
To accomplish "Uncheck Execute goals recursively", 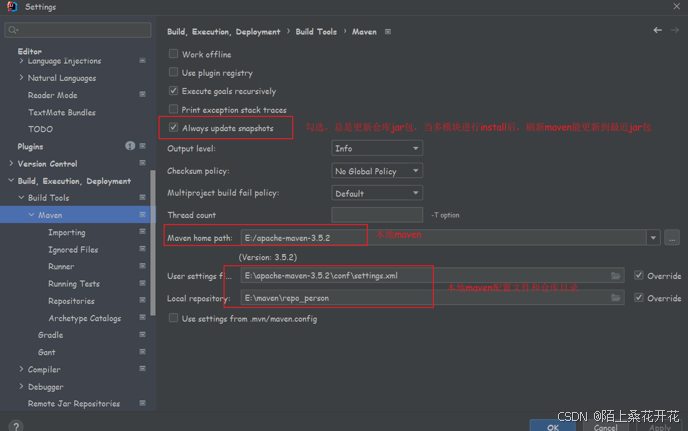I will [x=173, y=90].
